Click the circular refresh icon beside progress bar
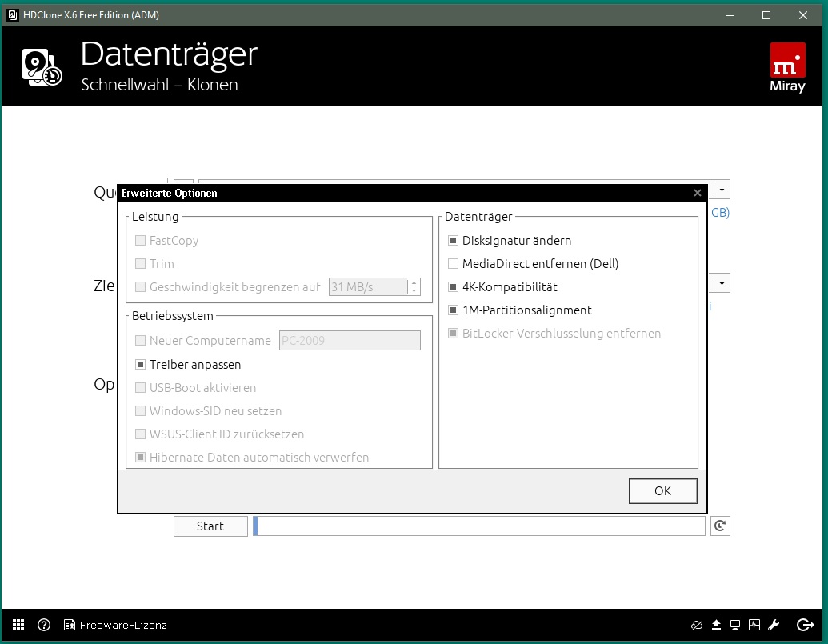The width and height of the screenshot is (828, 644). click(720, 526)
